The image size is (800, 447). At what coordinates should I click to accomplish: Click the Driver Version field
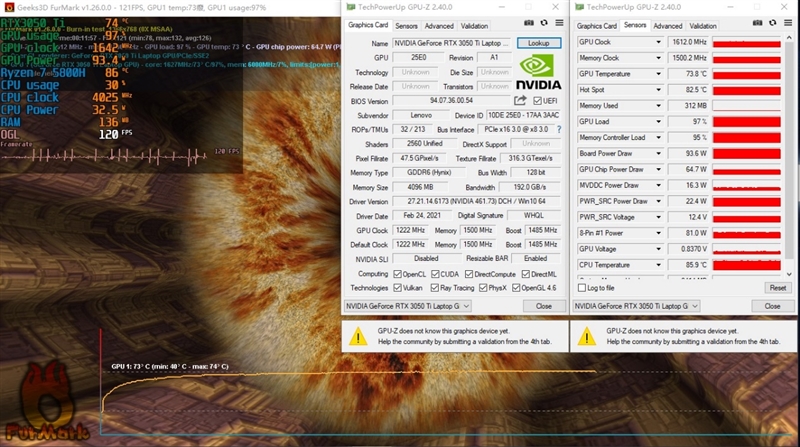[477, 202]
